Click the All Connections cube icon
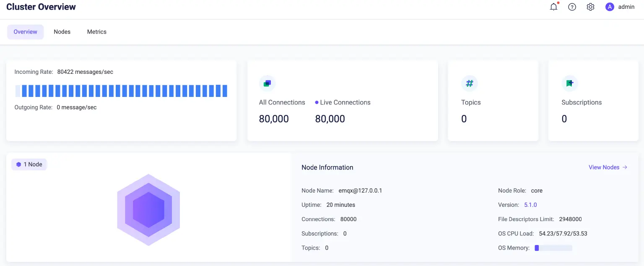Viewport: 644px width, 266px height. click(x=267, y=83)
